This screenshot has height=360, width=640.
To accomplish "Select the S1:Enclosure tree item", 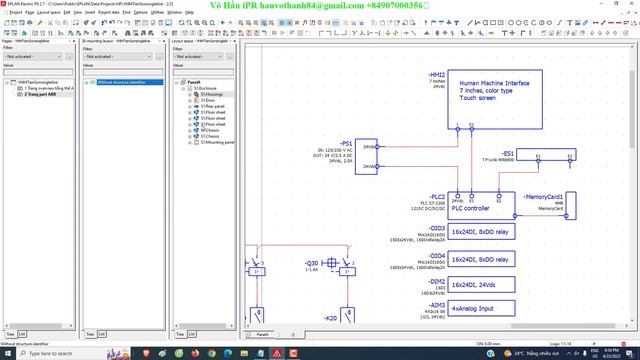I will (205, 88).
